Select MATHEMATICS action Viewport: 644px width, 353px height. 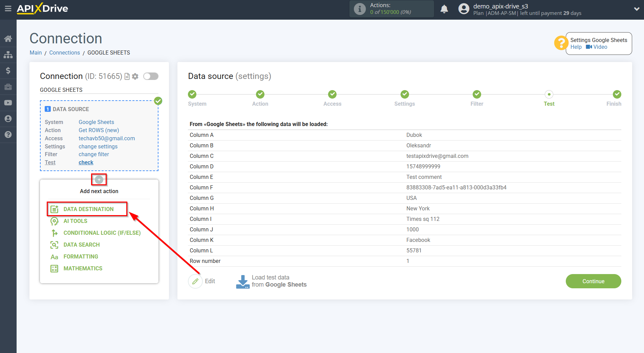pos(83,268)
